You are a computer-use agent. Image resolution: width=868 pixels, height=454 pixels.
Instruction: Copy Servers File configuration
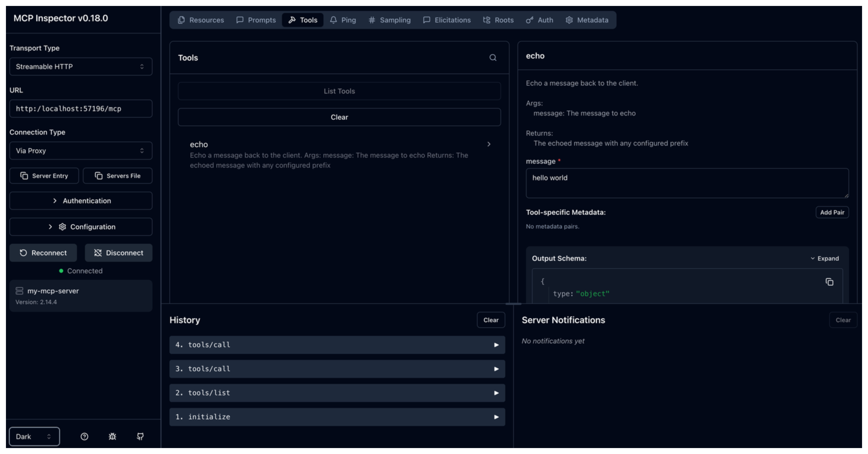[x=118, y=176]
